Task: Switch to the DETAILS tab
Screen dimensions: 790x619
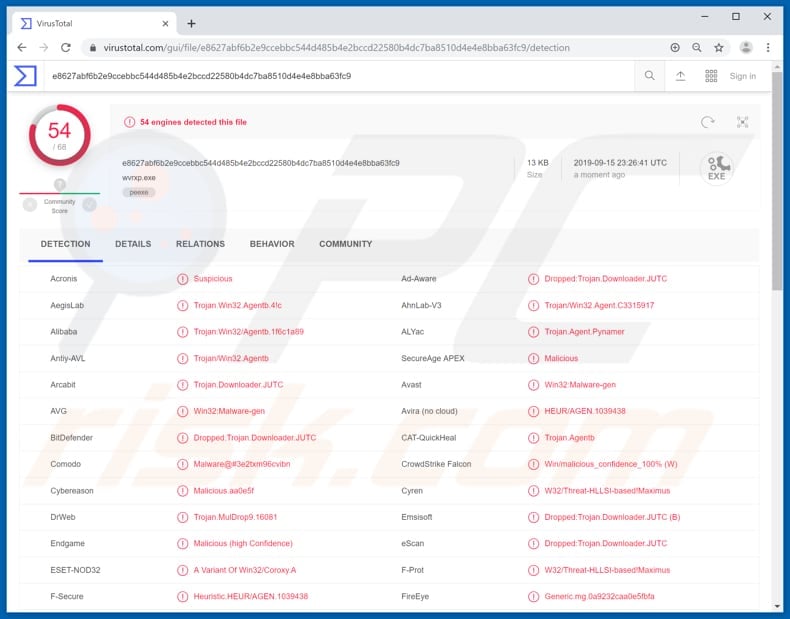Action: [133, 244]
